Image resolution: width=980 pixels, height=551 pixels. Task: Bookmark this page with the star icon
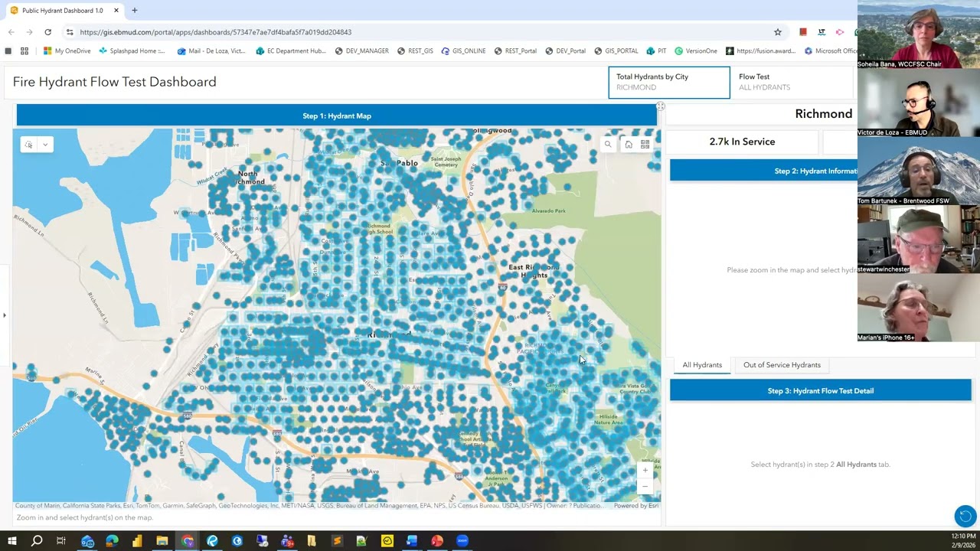coord(778,32)
